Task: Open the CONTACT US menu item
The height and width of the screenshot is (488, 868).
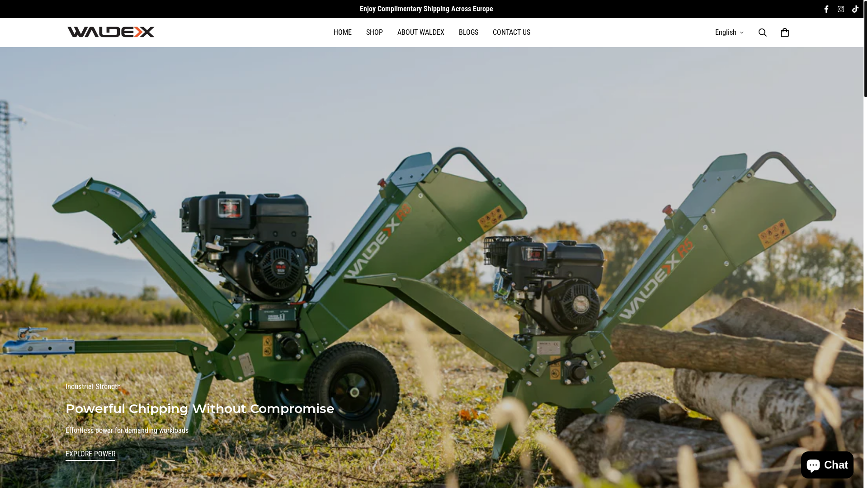Action: click(511, 33)
